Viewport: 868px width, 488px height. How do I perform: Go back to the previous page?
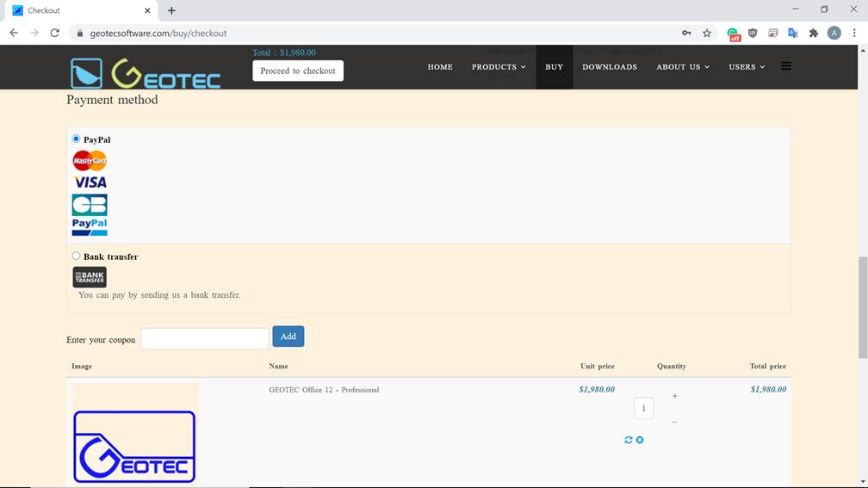14,34
